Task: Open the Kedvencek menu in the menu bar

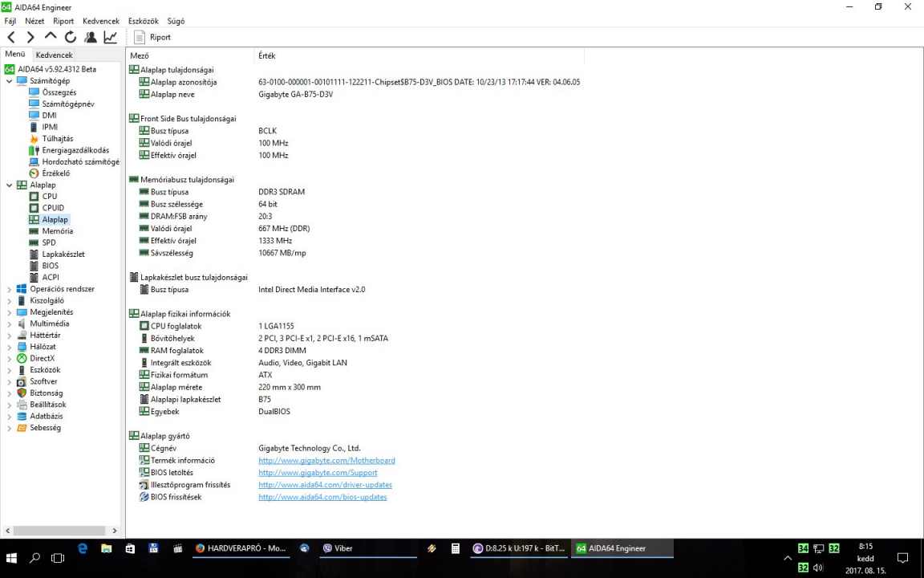Action: pyautogui.click(x=101, y=21)
